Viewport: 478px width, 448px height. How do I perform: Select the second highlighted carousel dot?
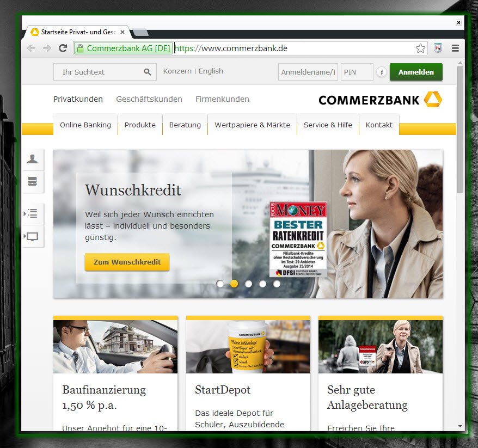(x=234, y=284)
